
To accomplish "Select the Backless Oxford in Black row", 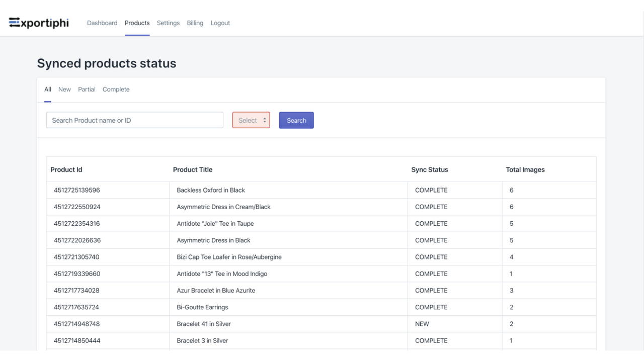I will (211, 190).
